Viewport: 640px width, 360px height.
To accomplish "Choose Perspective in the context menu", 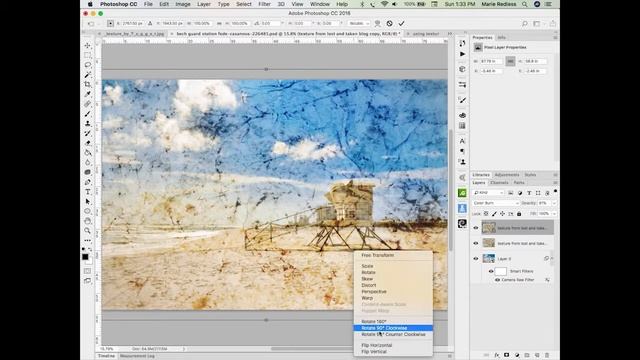I will click(x=393, y=291).
